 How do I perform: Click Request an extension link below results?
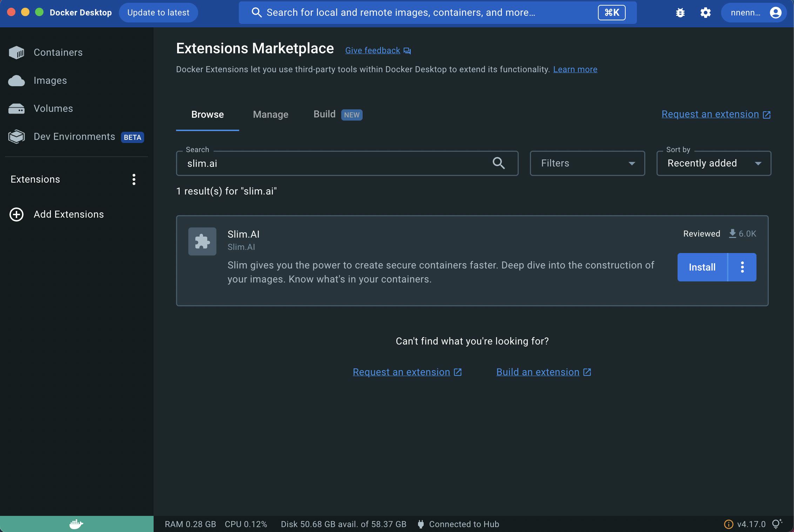click(401, 372)
